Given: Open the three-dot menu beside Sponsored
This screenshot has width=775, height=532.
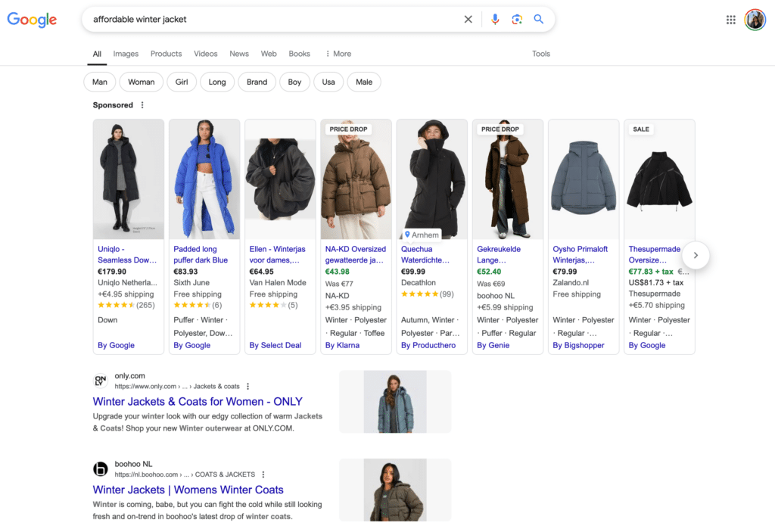Looking at the screenshot, I should point(142,105).
